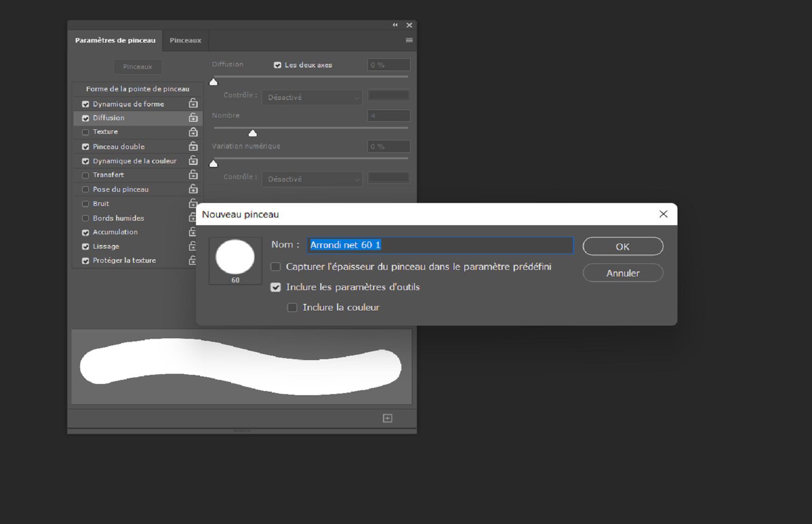
Task: Switch to Paramètres de pinceau tab
Action: tap(115, 41)
